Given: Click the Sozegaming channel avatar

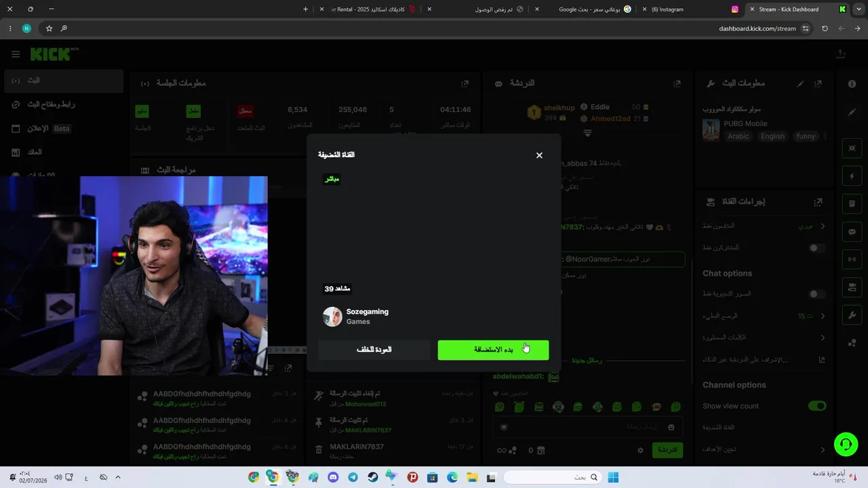Looking at the screenshot, I should pyautogui.click(x=332, y=317).
